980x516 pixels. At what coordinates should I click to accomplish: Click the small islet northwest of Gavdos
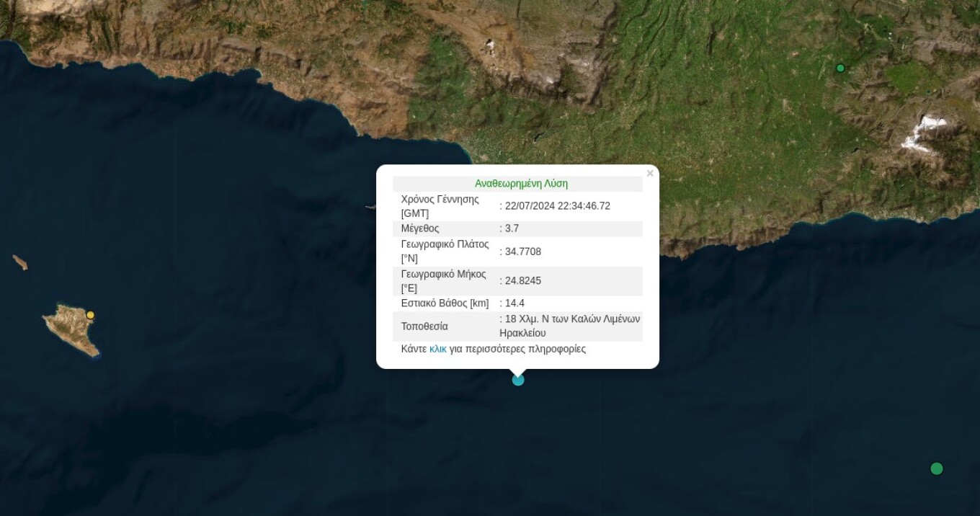click(20, 262)
